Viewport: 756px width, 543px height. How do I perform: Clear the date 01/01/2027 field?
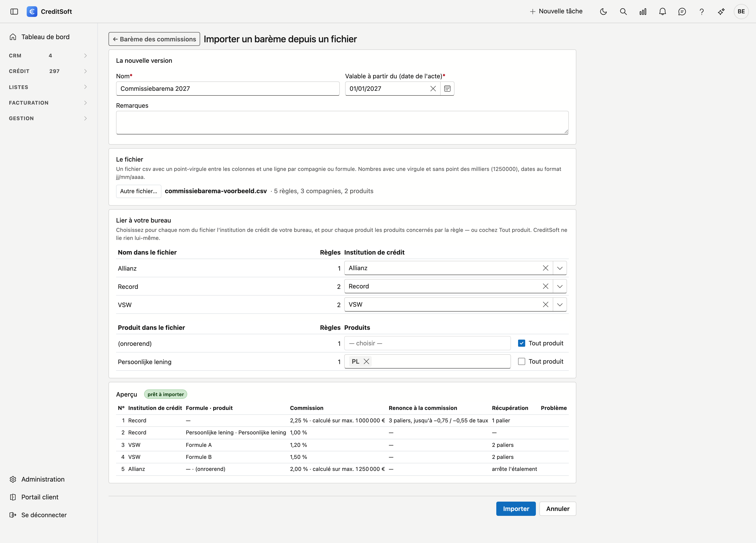click(x=433, y=89)
